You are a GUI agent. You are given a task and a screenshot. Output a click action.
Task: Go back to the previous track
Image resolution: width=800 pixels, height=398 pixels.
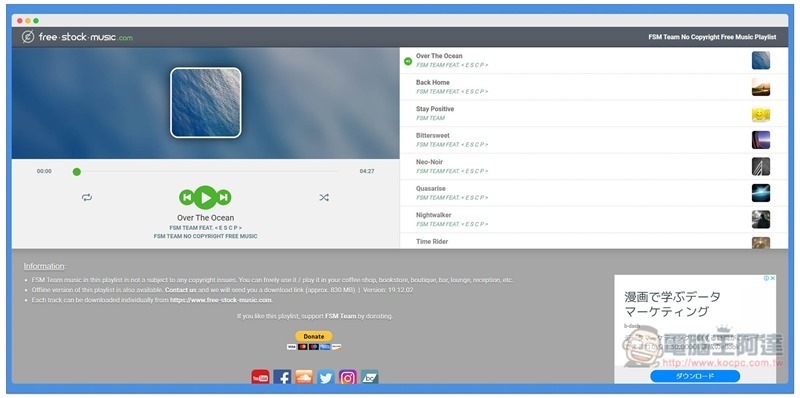pos(187,197)
